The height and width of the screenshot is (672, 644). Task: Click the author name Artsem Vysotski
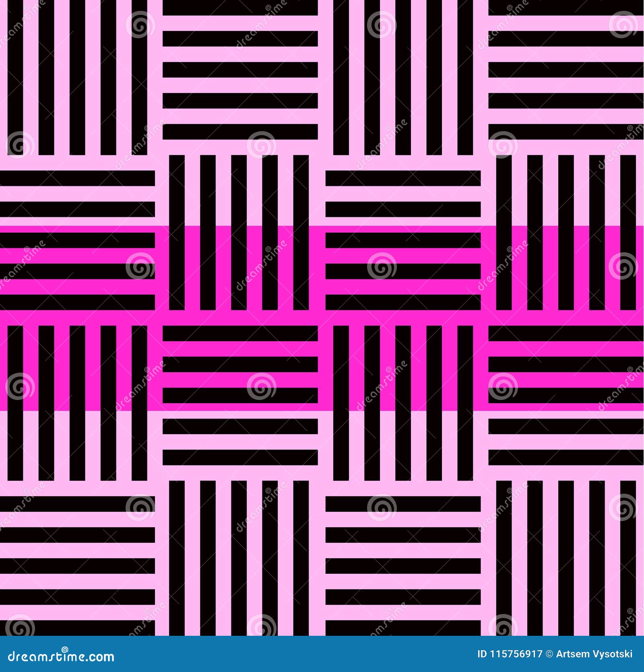(594, 654)
